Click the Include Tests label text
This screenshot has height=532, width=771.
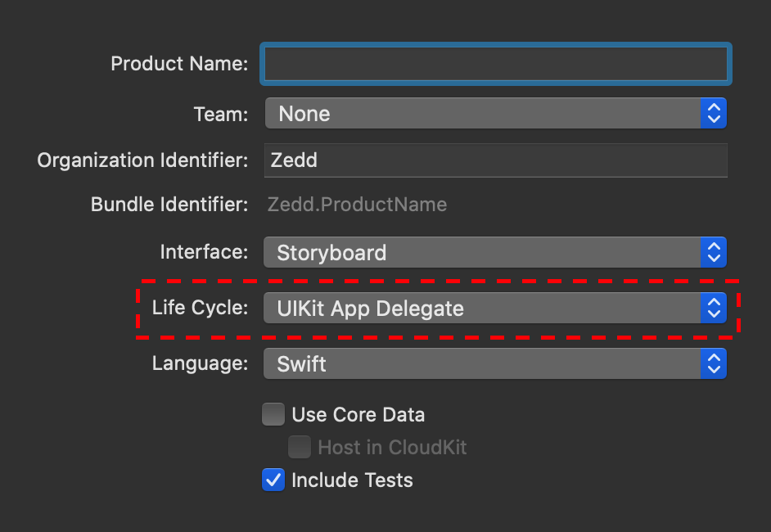click(352, 480)
